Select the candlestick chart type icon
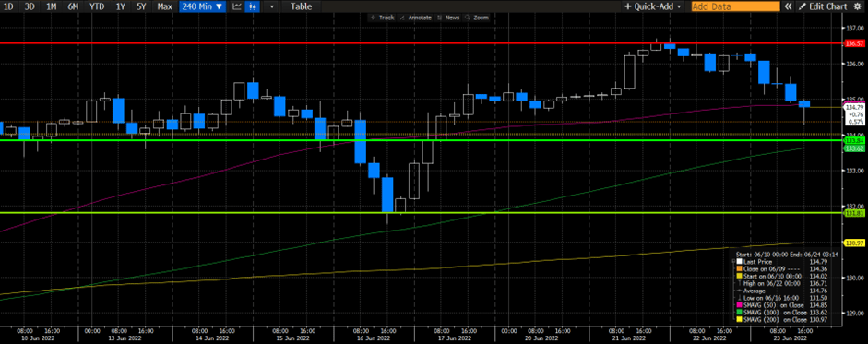 coord(253,6)
